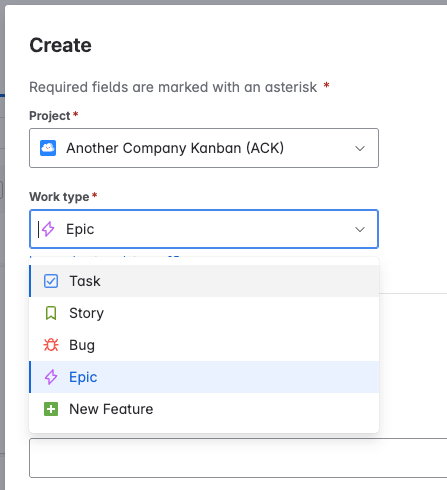Viewport: 447px width, 490px height.
Task: Click the Project field label
Action: click(50, 116)
